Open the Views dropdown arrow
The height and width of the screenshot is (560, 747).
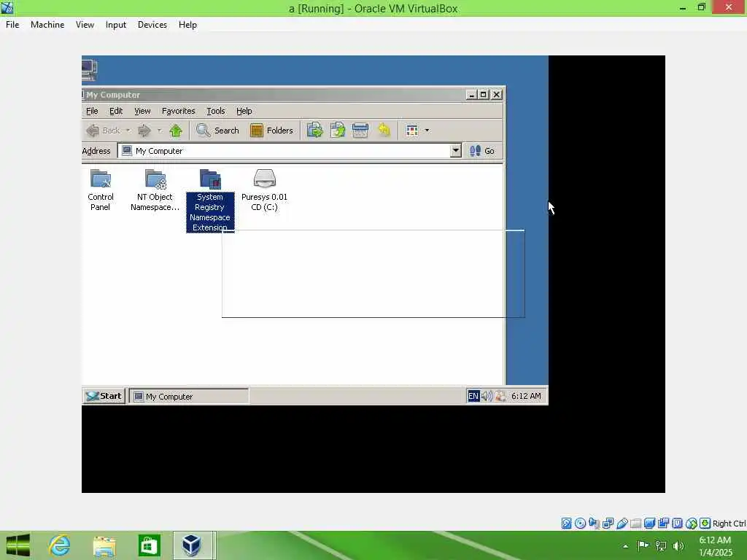(427, 131)
